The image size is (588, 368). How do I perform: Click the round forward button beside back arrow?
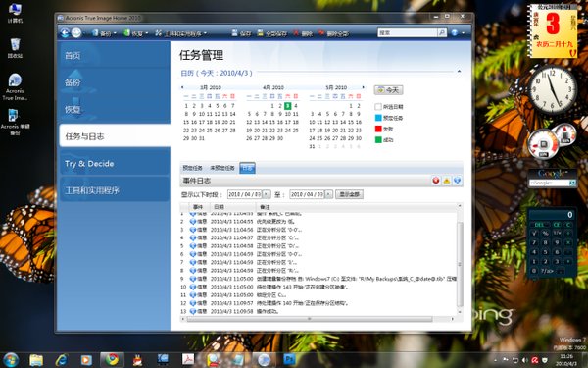76,33
